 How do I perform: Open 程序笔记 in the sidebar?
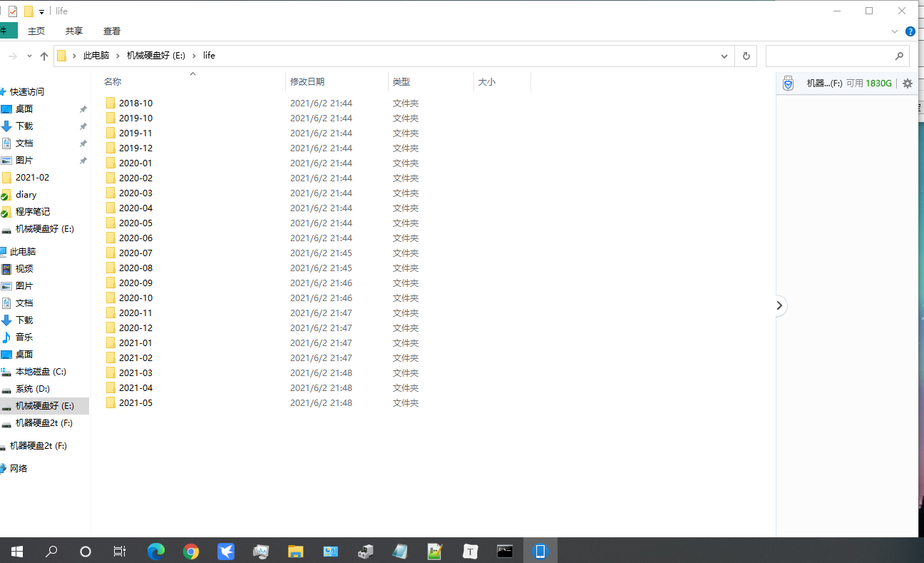(x=33, y=212)
